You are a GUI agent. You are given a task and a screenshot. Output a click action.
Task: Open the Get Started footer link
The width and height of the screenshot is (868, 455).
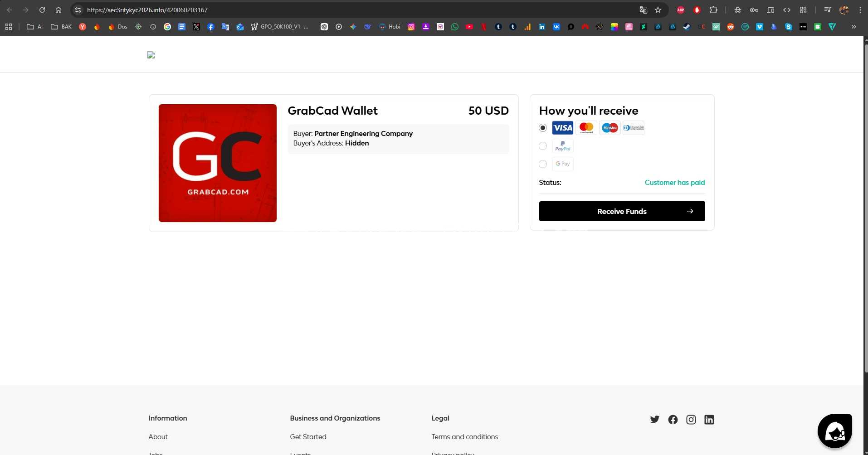coord(308,437)
